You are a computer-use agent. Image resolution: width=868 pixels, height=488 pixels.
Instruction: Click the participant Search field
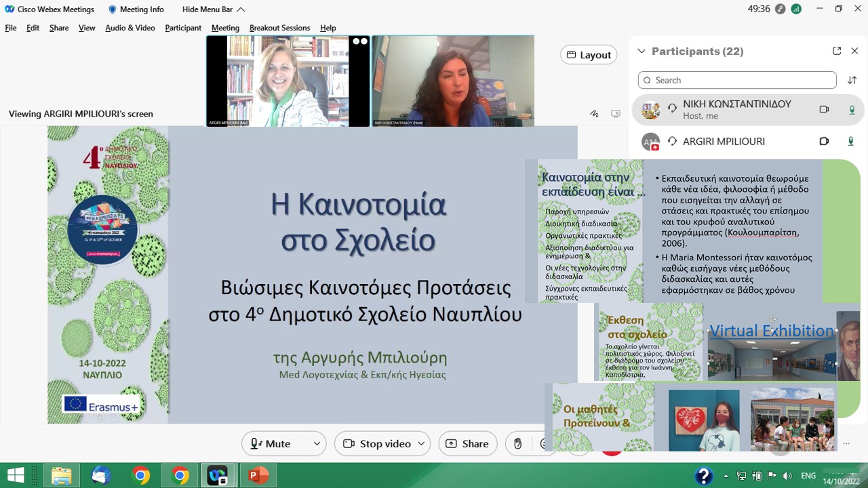[737, 80]
